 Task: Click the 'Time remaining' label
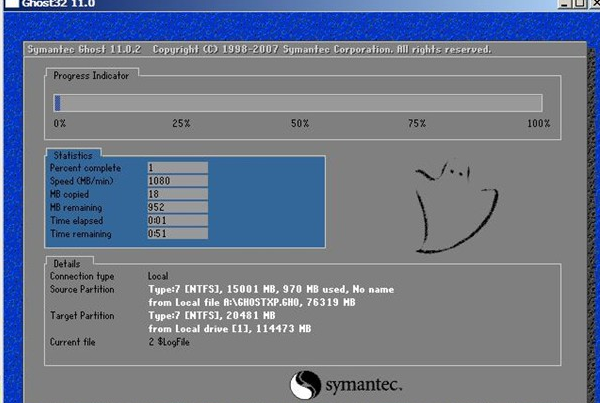[81, 234]
